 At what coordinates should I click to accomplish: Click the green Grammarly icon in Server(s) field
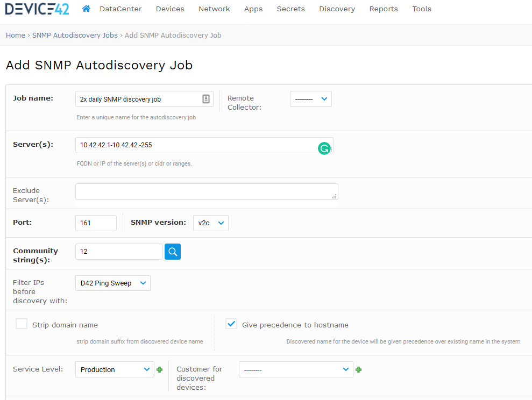tap(324, 148)
